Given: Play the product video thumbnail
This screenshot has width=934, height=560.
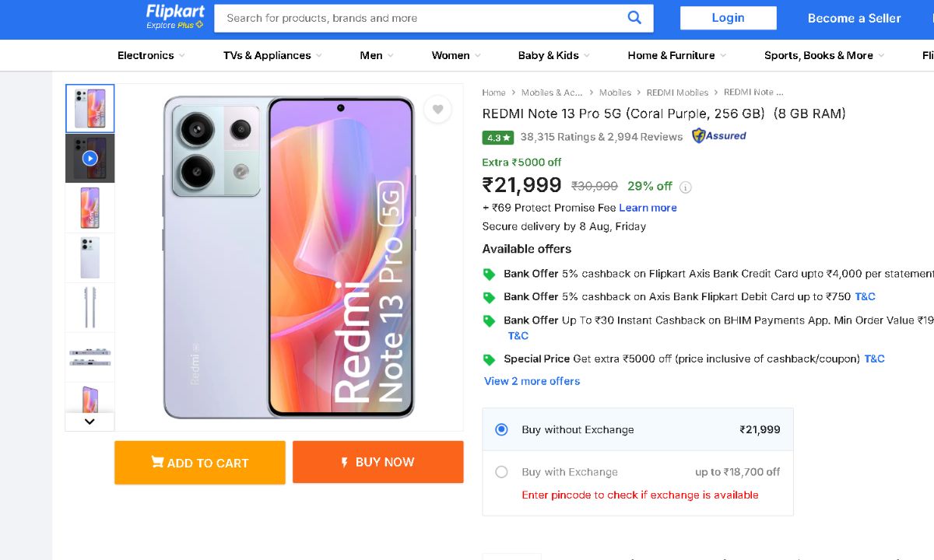Looking at the screenshot, I should point(90,158).
